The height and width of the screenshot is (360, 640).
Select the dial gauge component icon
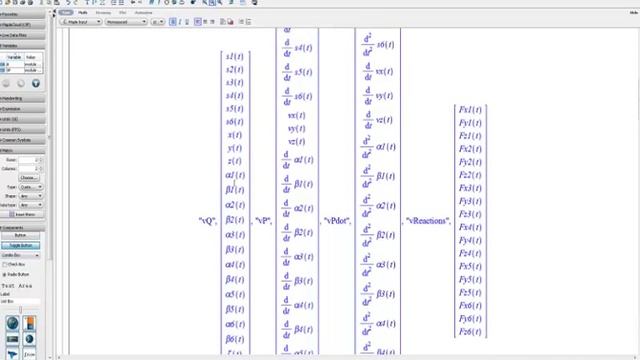13,323
